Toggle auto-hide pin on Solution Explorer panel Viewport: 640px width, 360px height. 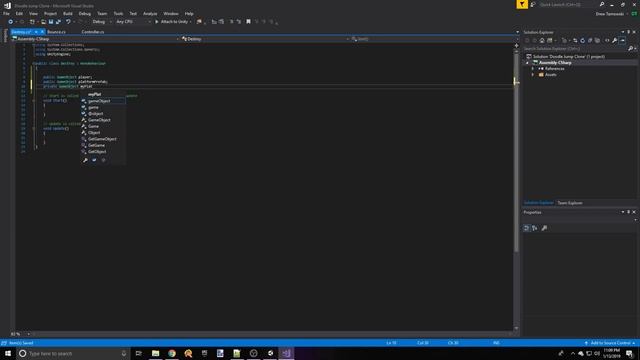coord(629,32)
